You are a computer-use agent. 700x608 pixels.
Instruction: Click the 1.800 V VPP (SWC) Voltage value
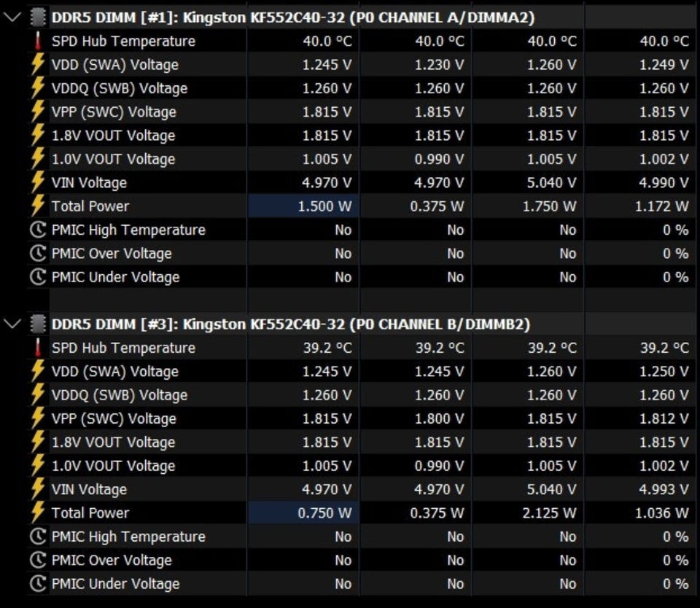pos(439,418)
